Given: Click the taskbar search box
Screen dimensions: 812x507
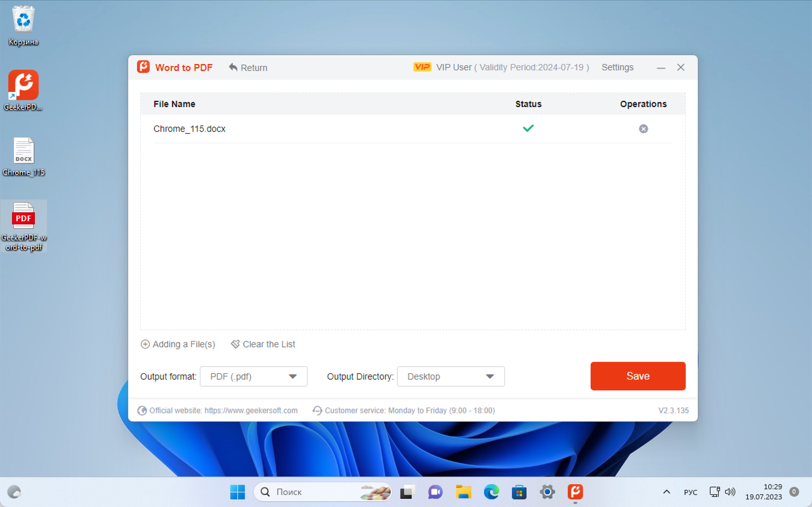Looking at the screenshot, I should point(323,492).
